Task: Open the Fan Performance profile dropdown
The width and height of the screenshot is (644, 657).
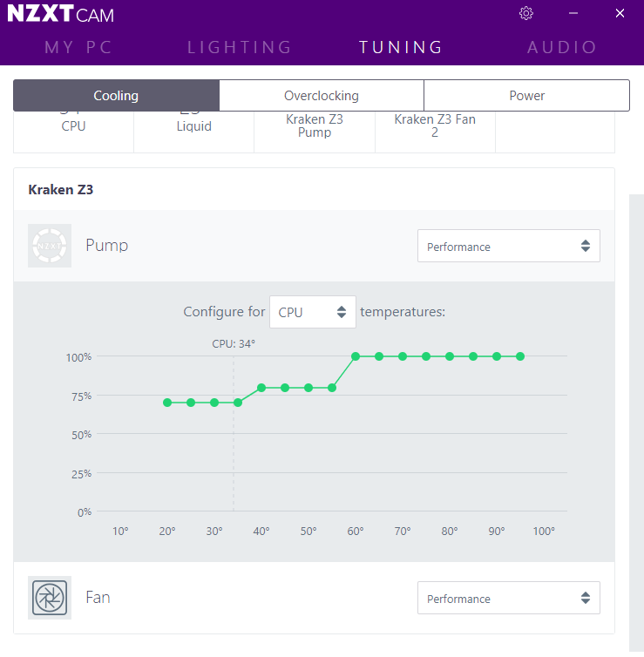Action: click(x=509, y=598)
